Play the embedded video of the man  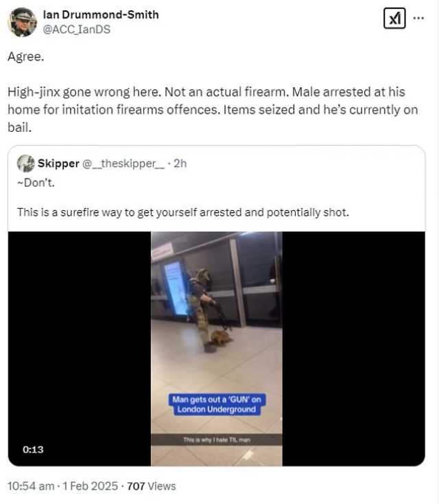217,349
